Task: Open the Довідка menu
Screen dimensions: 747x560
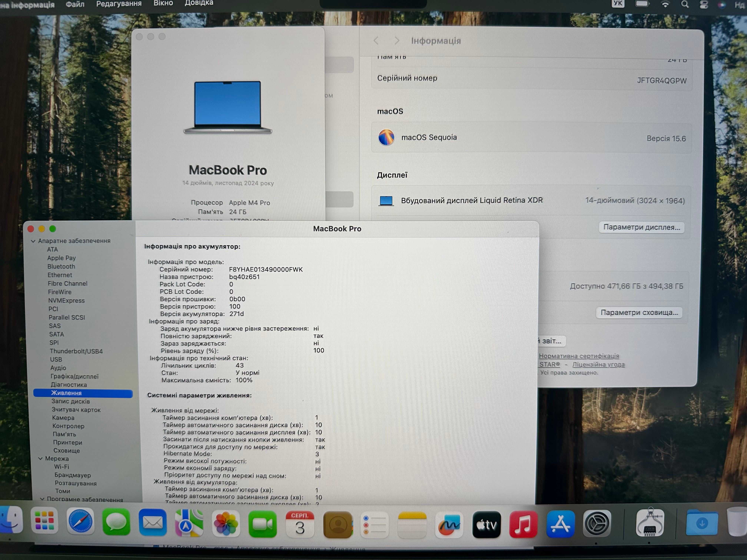Action: point(199,3)
